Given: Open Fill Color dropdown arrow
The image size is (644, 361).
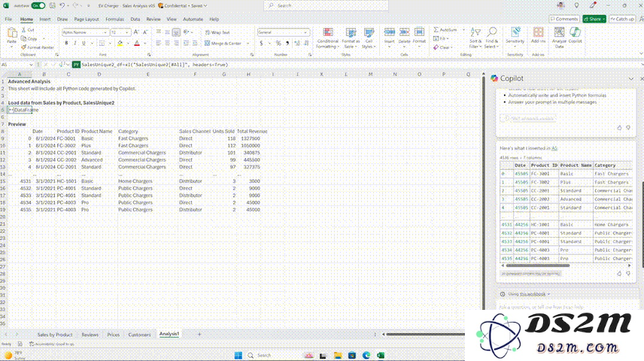Looking at the screenshot, I should [128, 44].
